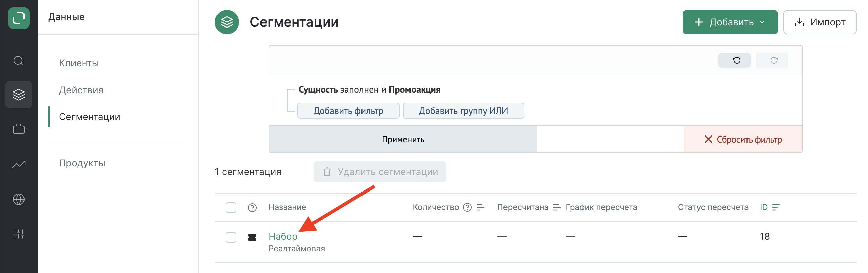Viewport: 868px width, 273px height.
Task: Click the Количество column header label
Action: [435, 207]
